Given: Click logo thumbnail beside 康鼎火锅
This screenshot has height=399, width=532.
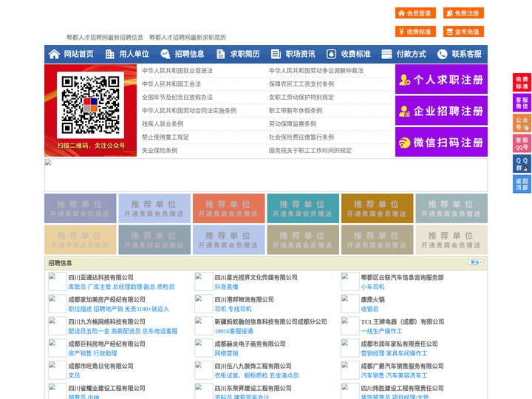Looking at the screenshot, I should pos(349,304).
